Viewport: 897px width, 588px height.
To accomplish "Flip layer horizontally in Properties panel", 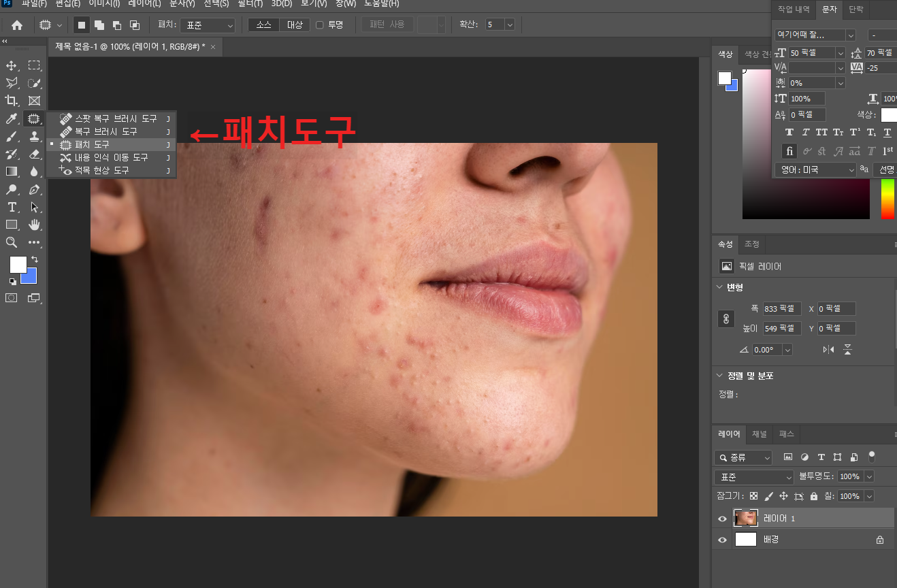I will [828, 349].
